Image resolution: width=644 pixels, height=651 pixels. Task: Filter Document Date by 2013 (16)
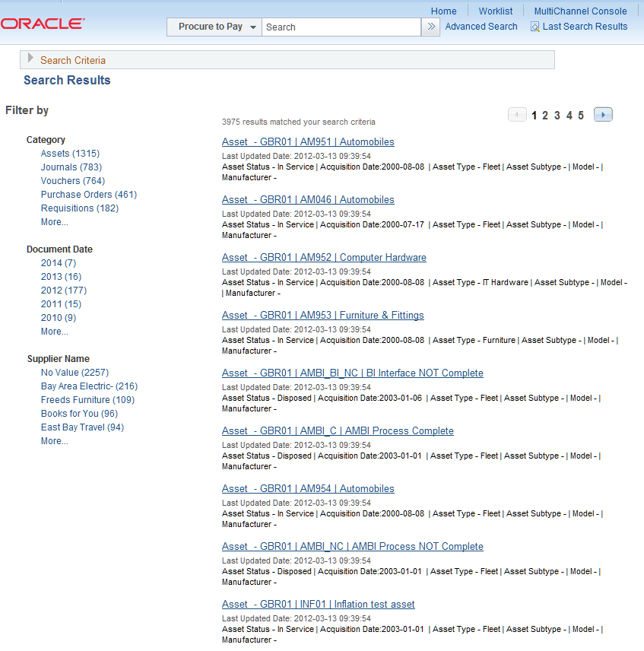point(61,277)
